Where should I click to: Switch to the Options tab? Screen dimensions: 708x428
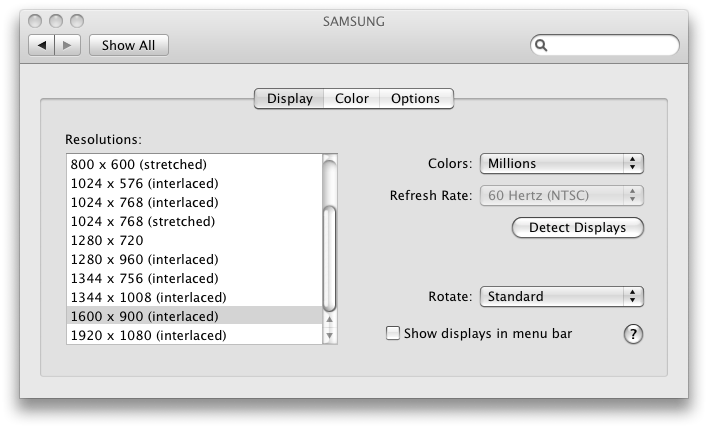pos(415,98)
